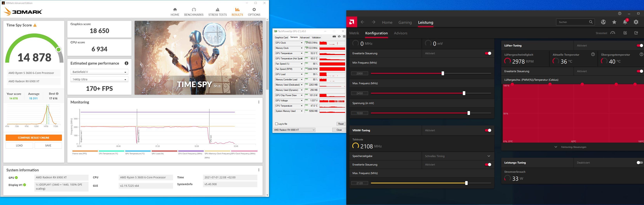Open 3DMark BENCHMARKS section
The height and width of the screenshot is (205, 644).
(x=194, y=12)
